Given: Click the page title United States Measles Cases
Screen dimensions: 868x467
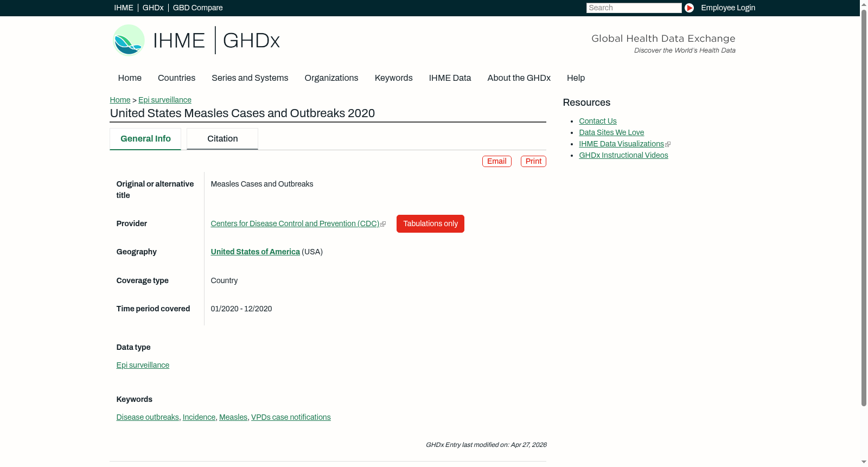Looking at the screenshot, I should pyautogui.click(x=242, y=113).
